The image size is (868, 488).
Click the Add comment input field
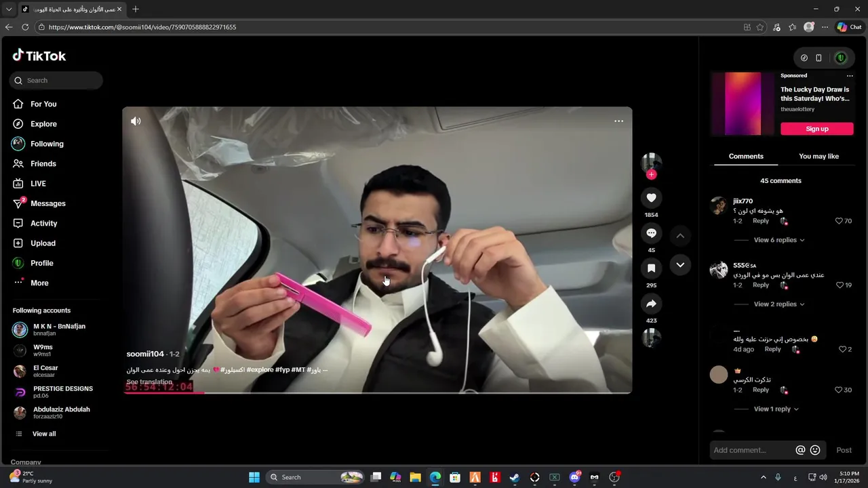(751, 450)
